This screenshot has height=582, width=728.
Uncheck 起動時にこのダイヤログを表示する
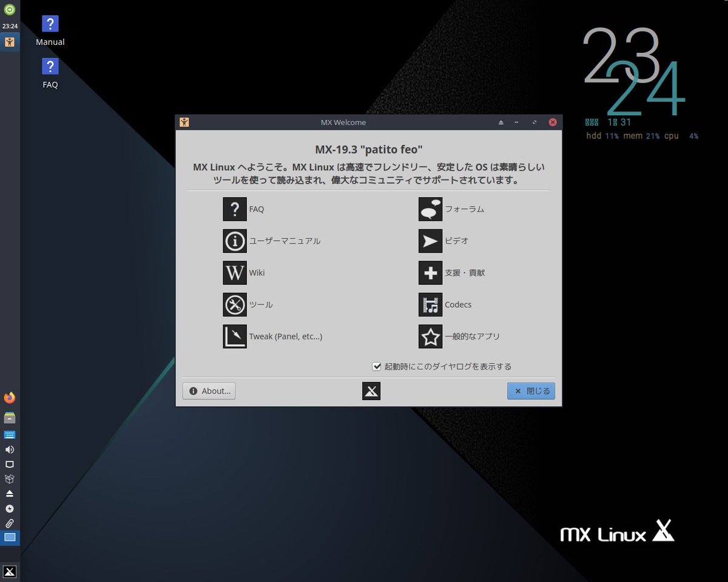tap(377, 366)
